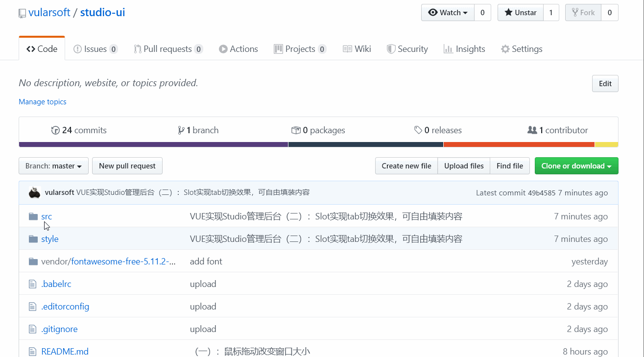View the 1 branch link
Viewport: 644px width, 357px height.
point(198,130)
